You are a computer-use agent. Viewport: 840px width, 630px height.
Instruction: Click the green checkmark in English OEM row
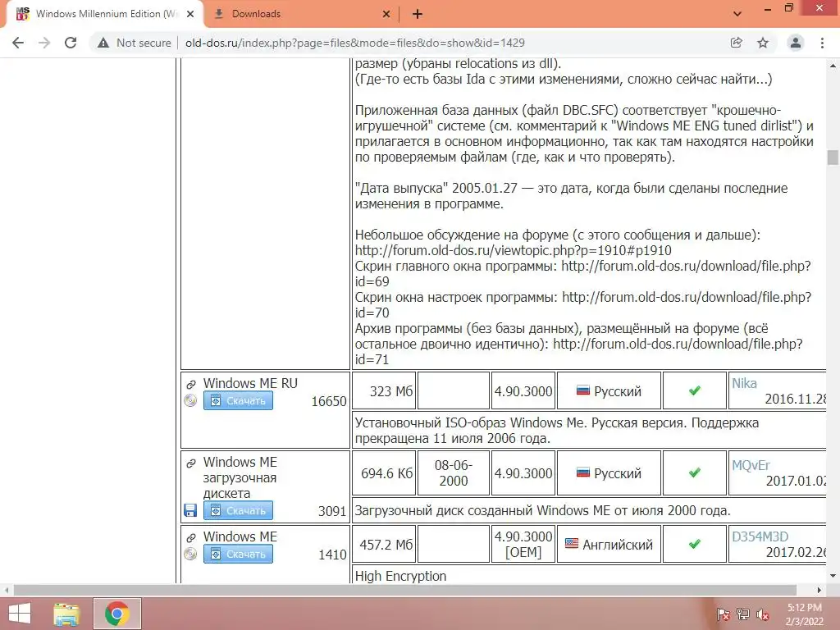coord(695,544)
